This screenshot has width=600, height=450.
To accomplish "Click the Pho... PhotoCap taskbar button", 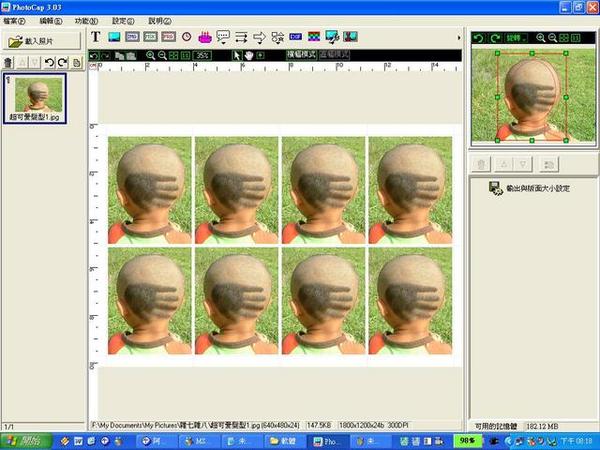I will pyautogui.click(x=329, y=441).
